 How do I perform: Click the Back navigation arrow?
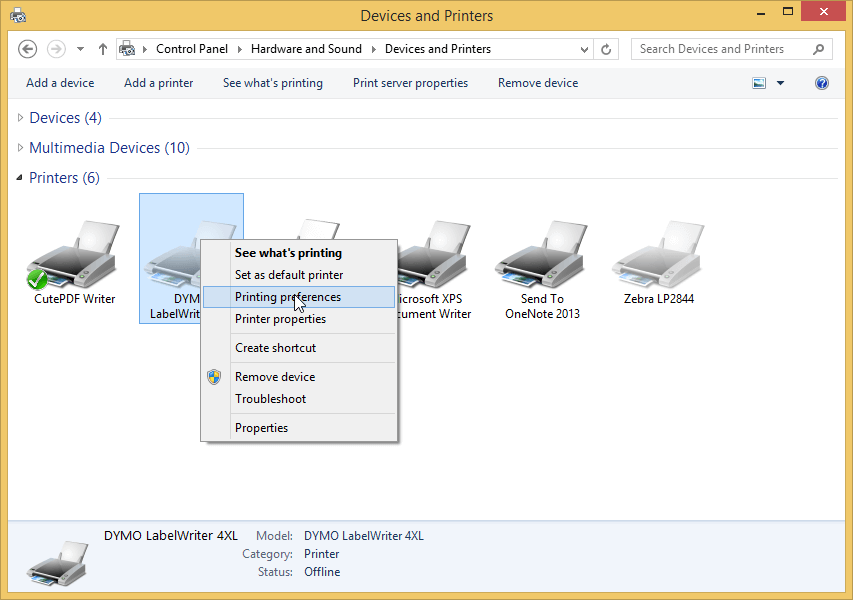tap(28, 49)
